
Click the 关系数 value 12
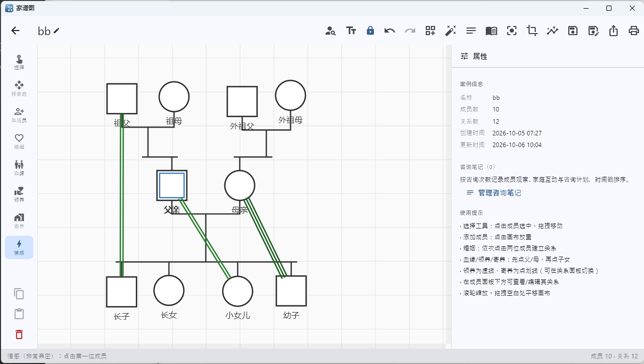(x=496, y=122)
